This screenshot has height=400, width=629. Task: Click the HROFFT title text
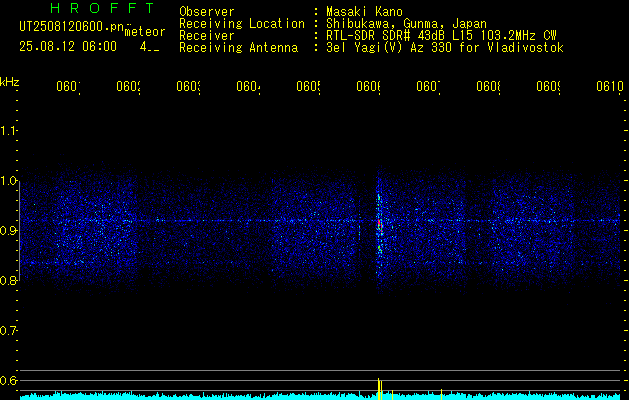(102, 8)
